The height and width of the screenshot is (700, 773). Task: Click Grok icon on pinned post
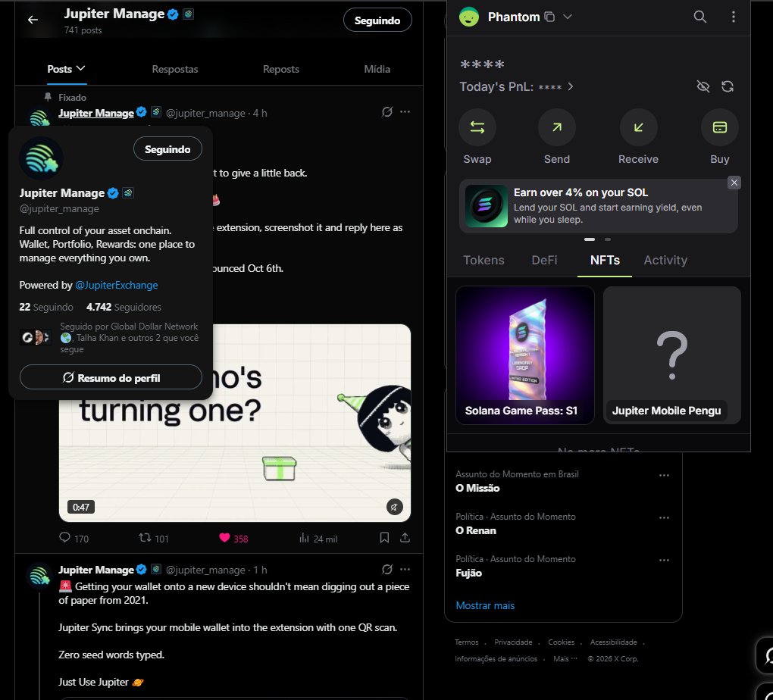click(x=387, y=112)
